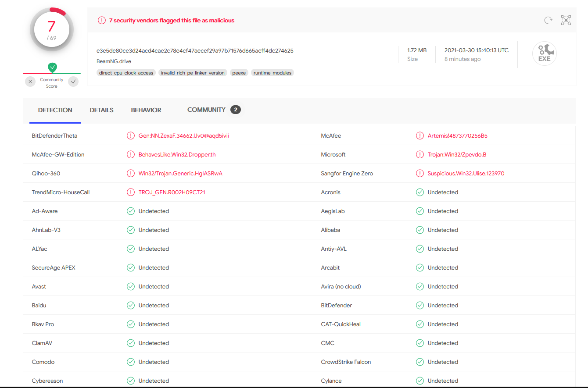Click alert icon beside TrendMicro-HouseCall result
Image resolution: width=588 pixels, height=388 pixels.
pyautogui.click(x=131, y=192)
